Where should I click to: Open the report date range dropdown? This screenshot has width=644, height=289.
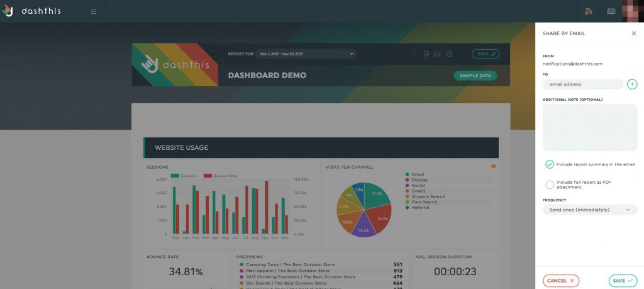(306, 54)
